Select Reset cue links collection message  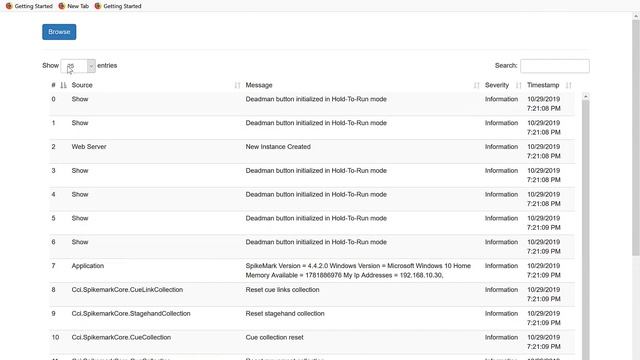[282, 290]
